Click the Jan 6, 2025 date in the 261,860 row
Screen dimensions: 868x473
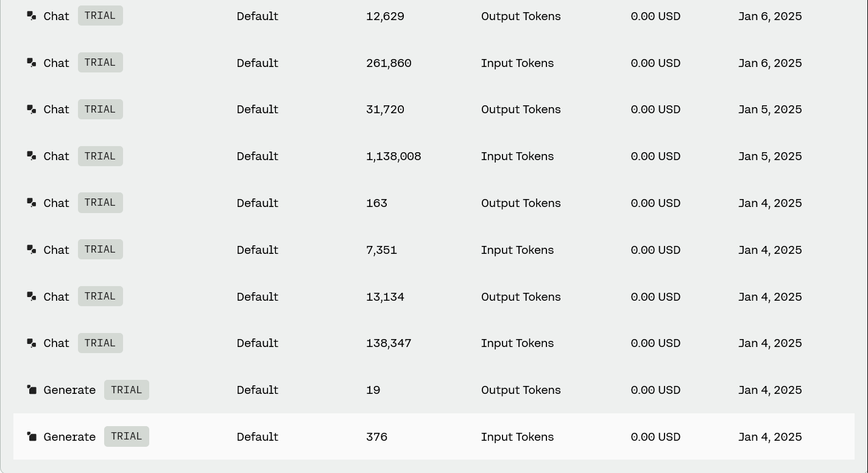pyautogui.click(x=770, y=63)
